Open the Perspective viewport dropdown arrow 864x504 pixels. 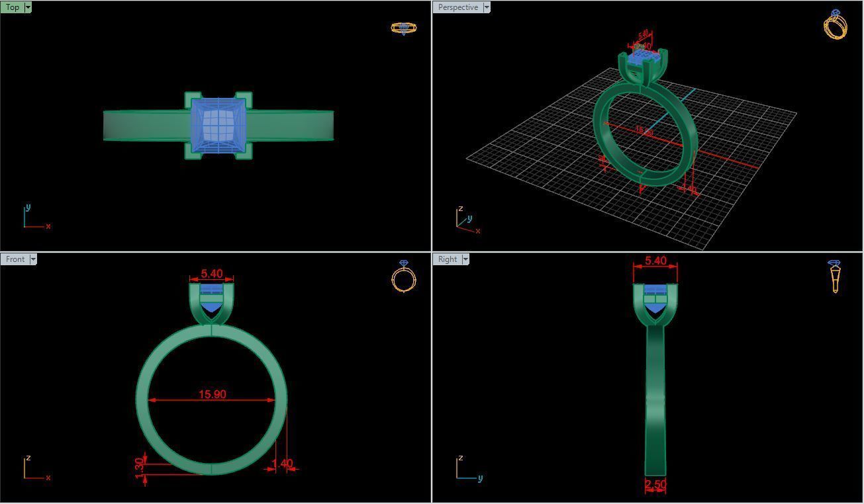pos(487,7)
